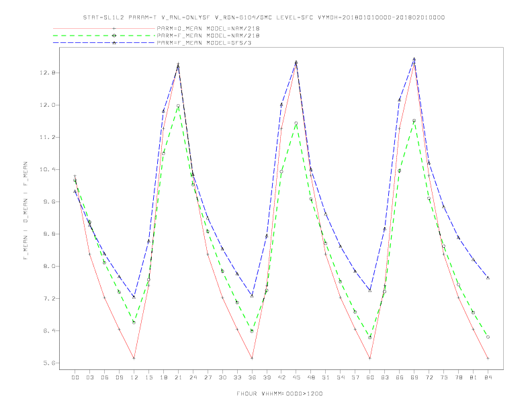This screenshot has width=532, height=411.
Task: Click the x-axis tick label 21
Action: [178, 377]
